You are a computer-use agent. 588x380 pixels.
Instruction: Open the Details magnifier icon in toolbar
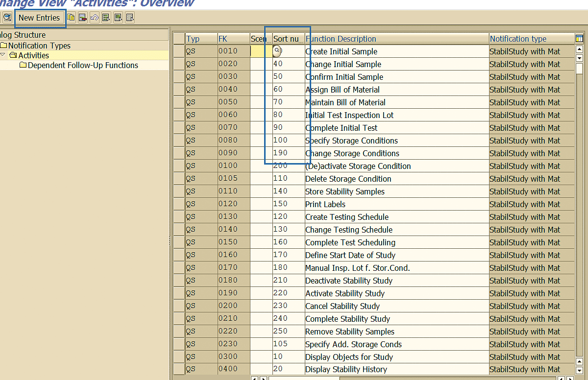click(x=7, y=18)
